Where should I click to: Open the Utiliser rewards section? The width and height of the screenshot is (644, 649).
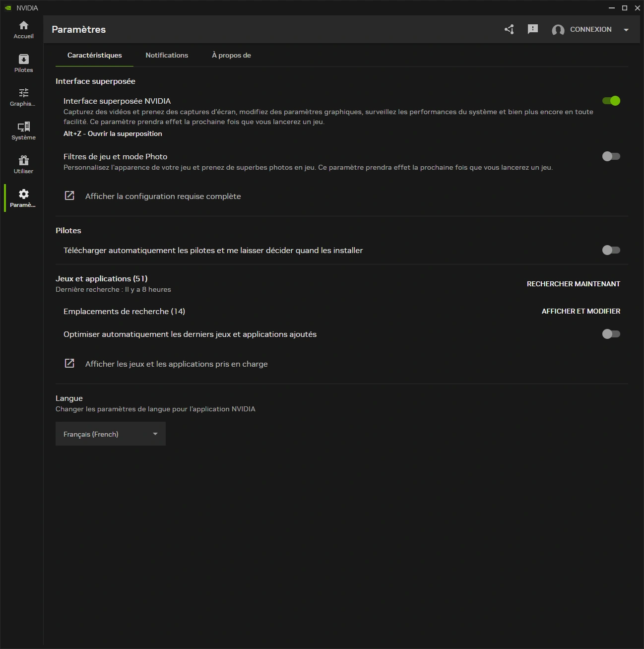click(x=23, y=165)
